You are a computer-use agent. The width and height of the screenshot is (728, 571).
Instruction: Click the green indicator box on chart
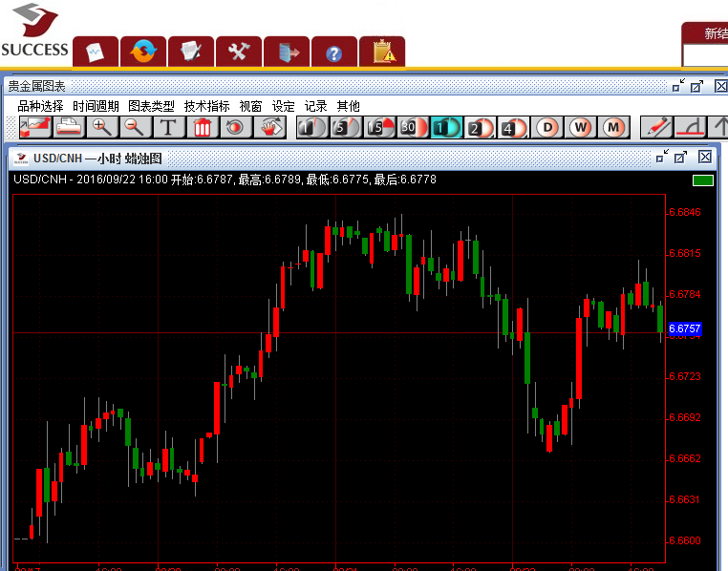click(703, 180)
